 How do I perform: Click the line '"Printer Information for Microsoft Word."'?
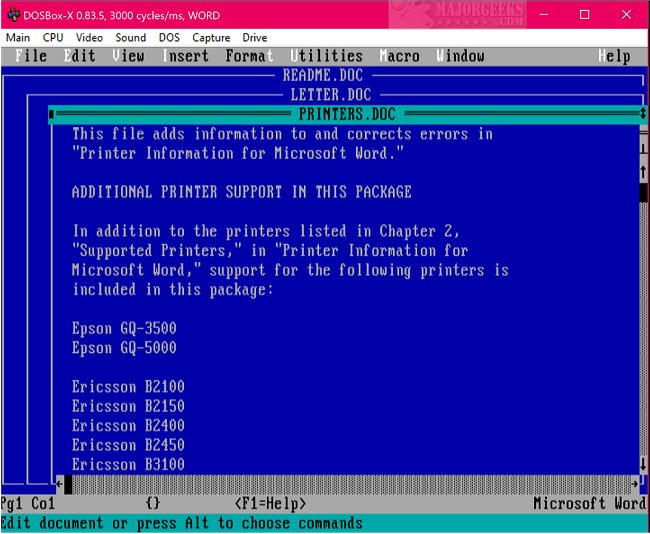coord(238,153)
